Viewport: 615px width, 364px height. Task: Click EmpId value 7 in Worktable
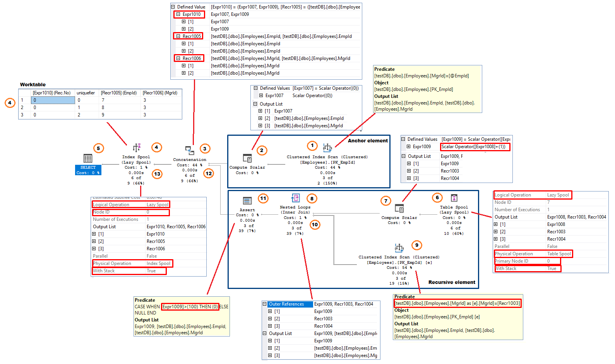pos(119,100)
